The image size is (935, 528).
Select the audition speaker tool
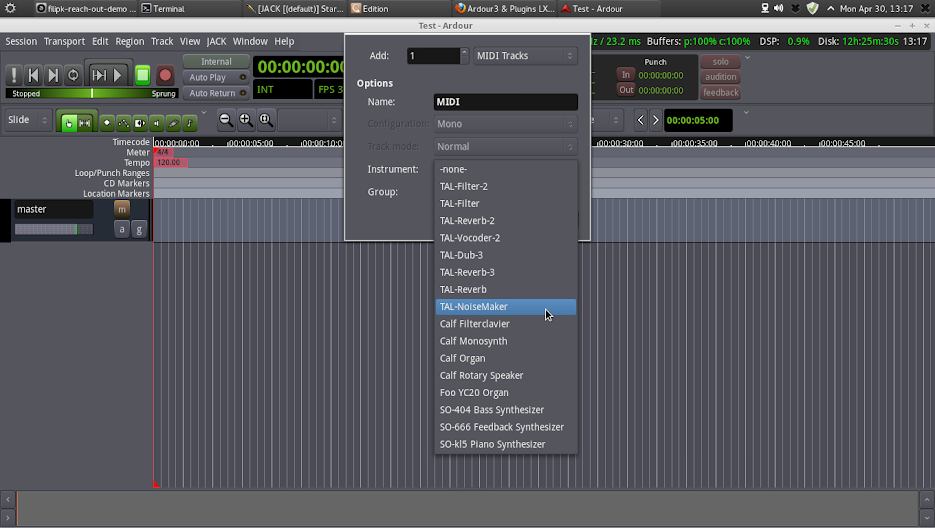tap(156, 123)
